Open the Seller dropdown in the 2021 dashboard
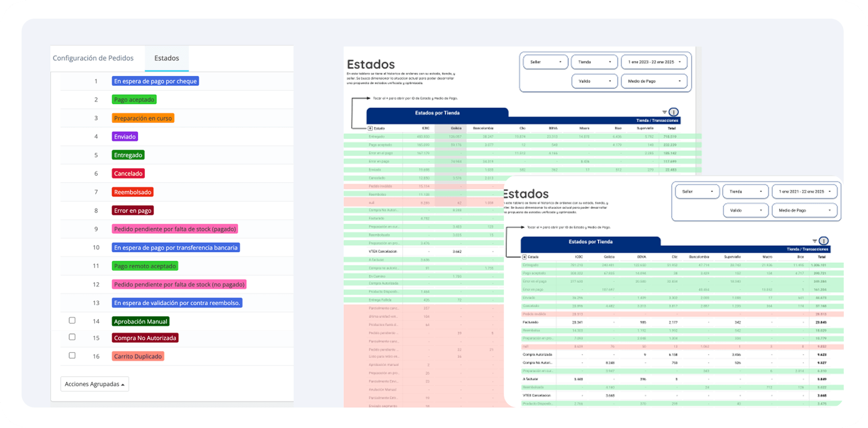The image size is (868, 428). 697,192
